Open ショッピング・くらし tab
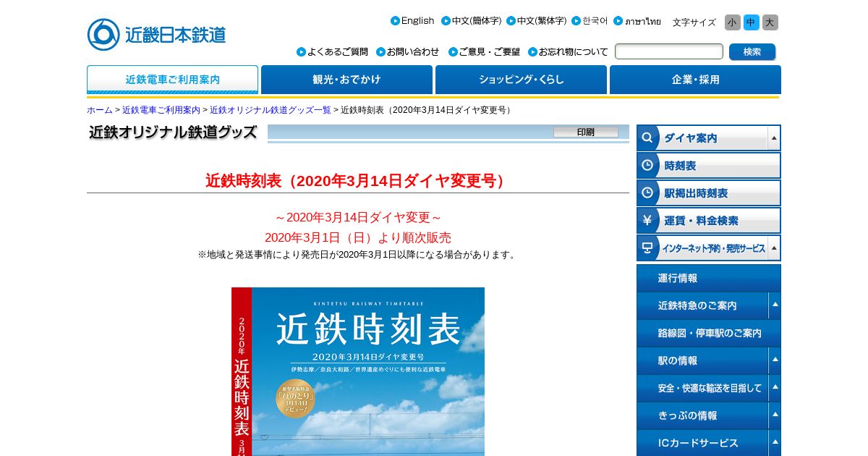This screenshot has height=456, width=868. (x=521, y=80)
